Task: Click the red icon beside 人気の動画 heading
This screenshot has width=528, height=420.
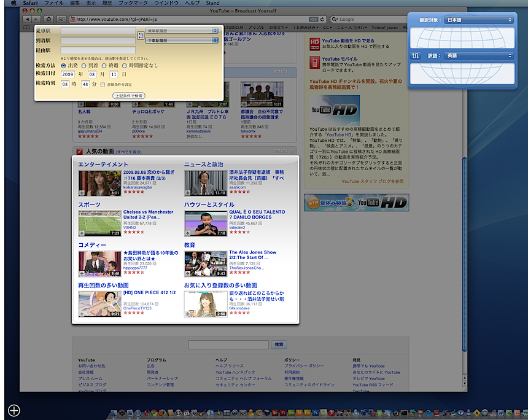Action: coord(79,152)
